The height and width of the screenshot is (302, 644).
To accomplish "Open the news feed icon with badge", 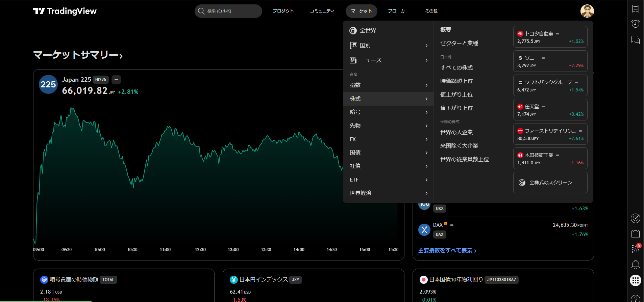I will point(636,249).
